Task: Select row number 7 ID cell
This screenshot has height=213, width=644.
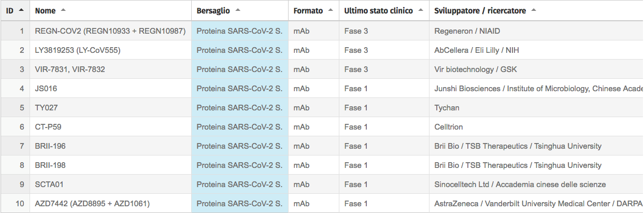Action: tap(22, 146)
